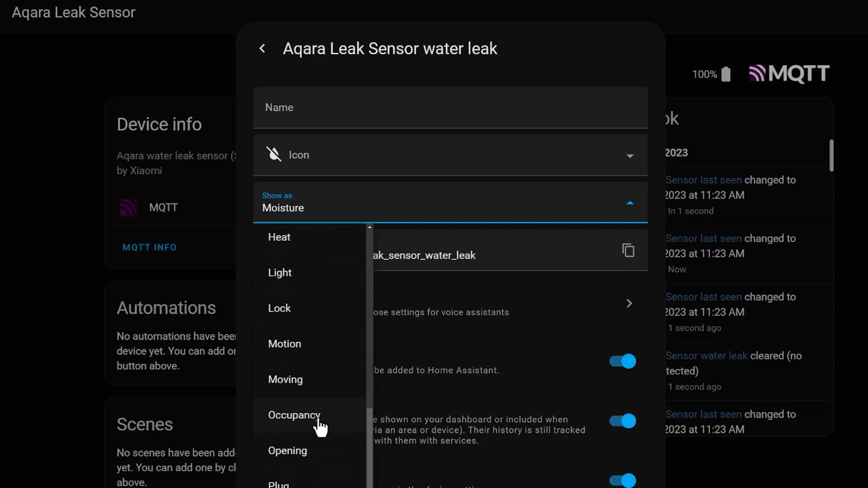Click the crossed-out icon in the Icon field
The width and height of the screenshot is (868, 488).
click(274, 154)
